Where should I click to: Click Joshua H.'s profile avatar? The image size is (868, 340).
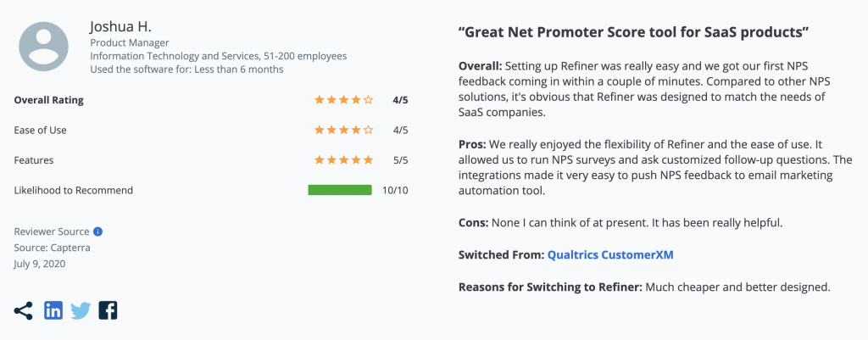[x=44, y=47]
